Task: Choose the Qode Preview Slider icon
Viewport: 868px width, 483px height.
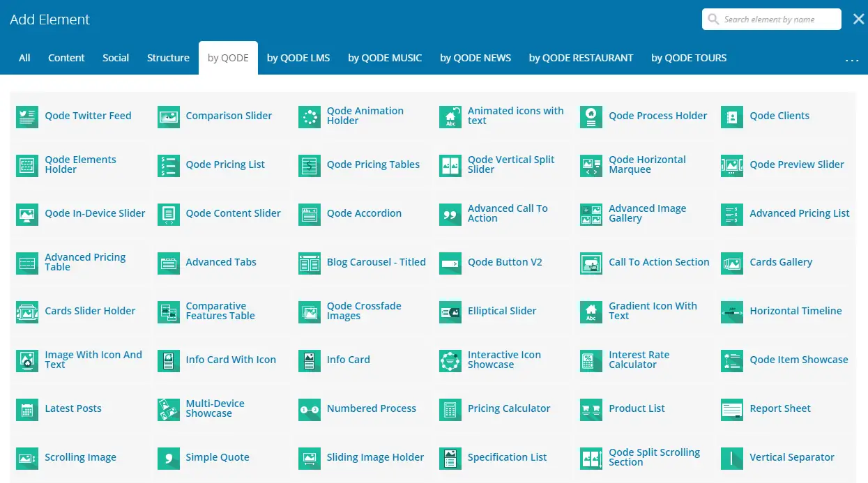Action: (732, 165)
